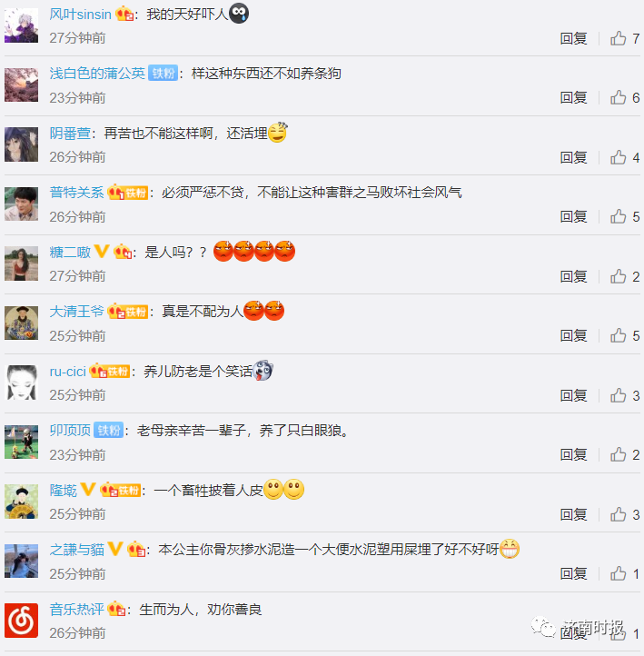644x656 pixels.
Task: Visit ru-cici's profile via username
Action: pos(67,371)
